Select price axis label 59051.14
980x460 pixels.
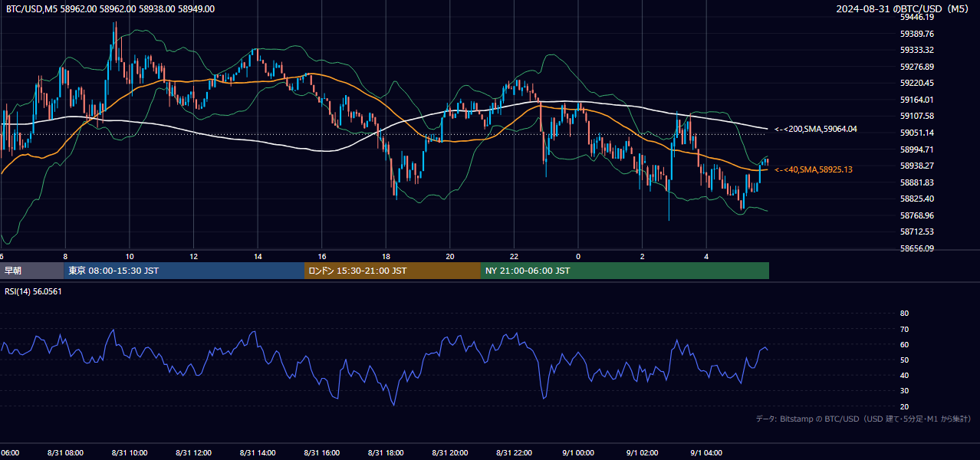(x=916, y=133)
